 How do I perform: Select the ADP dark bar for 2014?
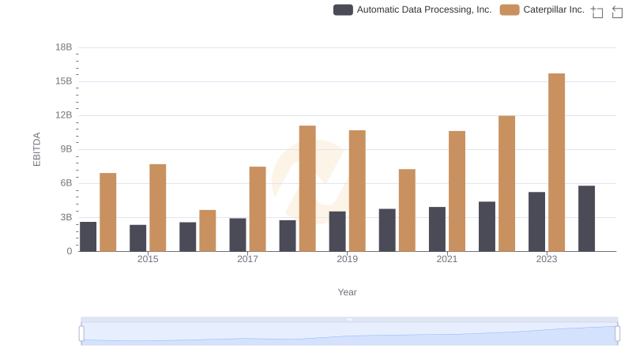click(x=88, y=237)
